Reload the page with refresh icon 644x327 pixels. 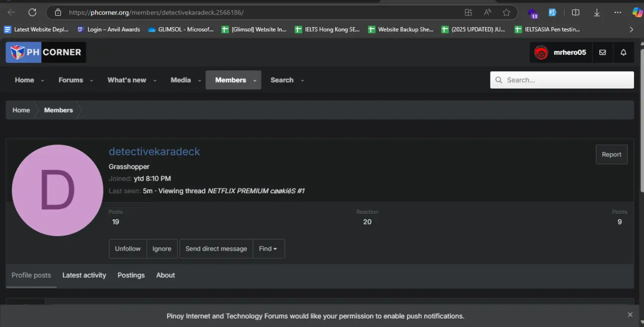[32, 13]
